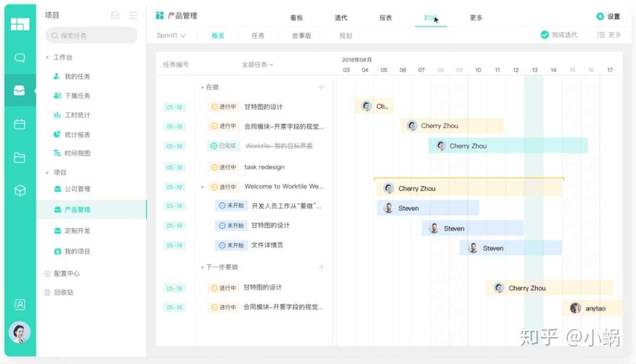
Task: Click the settings gear icon at top right
Action: (x=600, y=16)
